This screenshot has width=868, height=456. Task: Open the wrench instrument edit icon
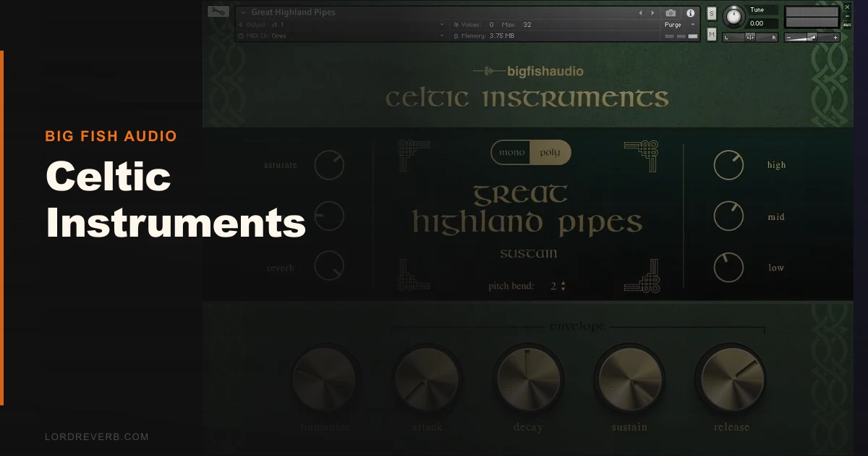coord(218,12)
